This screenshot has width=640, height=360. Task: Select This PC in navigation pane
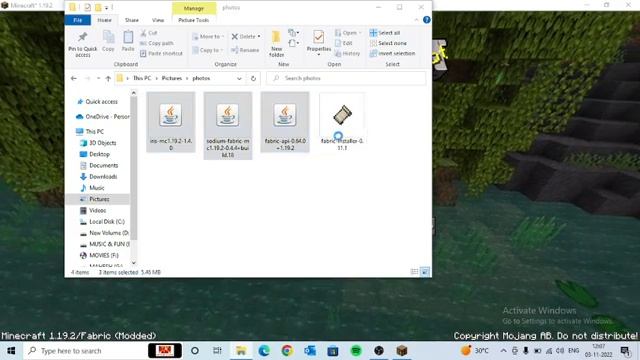click(x=90, y=131)
